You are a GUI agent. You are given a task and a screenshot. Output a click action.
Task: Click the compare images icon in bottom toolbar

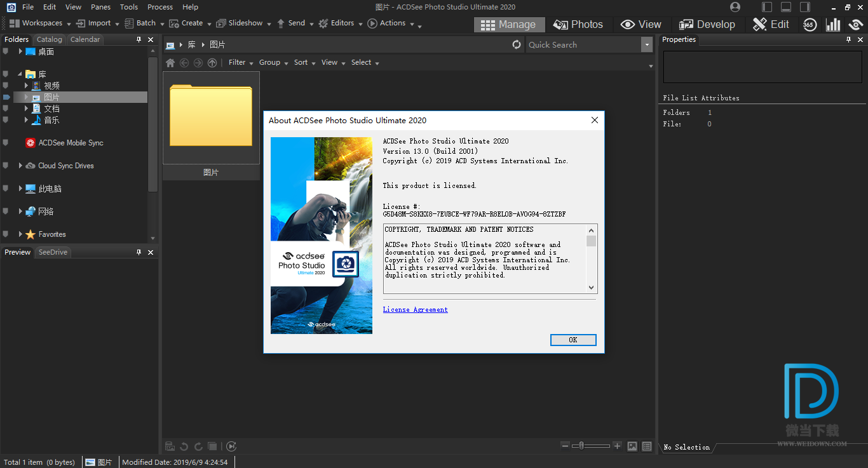tap(213, 446)
